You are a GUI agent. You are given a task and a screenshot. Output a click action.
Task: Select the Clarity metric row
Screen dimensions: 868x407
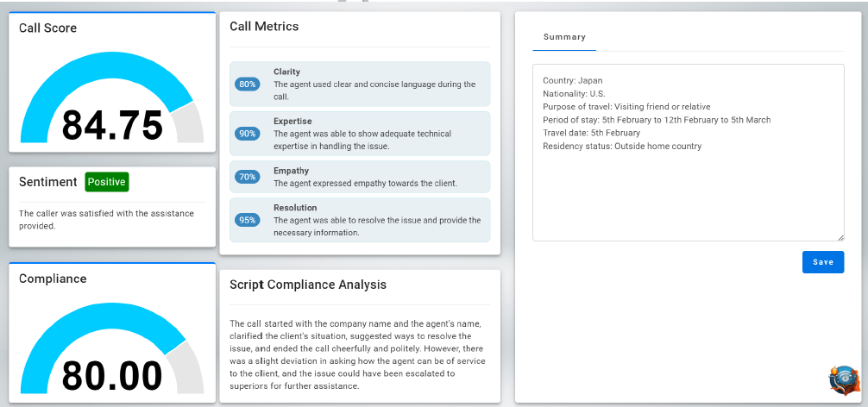[360, 84]
